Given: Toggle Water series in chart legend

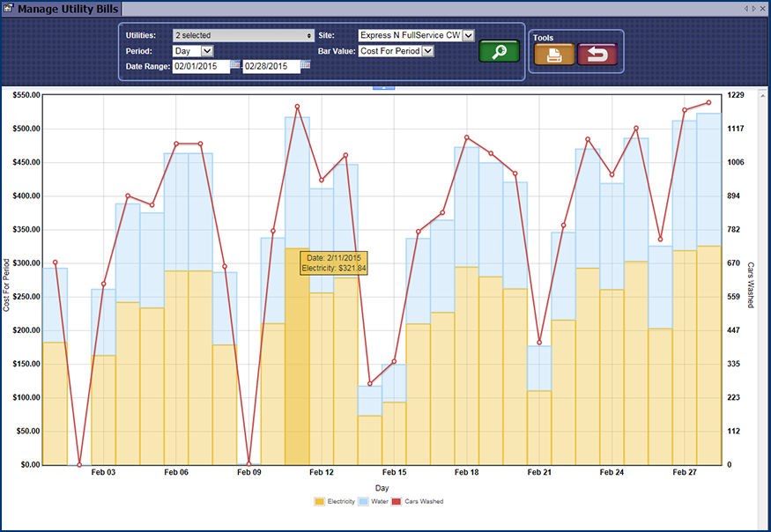Looking at the screenshot, I should [x=374, y=501].
